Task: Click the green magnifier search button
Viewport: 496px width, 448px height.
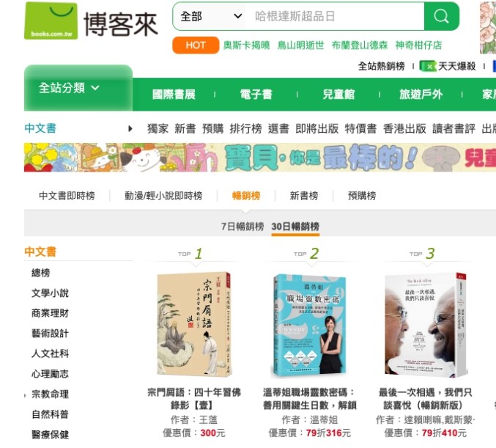Action: pos(441,16)
